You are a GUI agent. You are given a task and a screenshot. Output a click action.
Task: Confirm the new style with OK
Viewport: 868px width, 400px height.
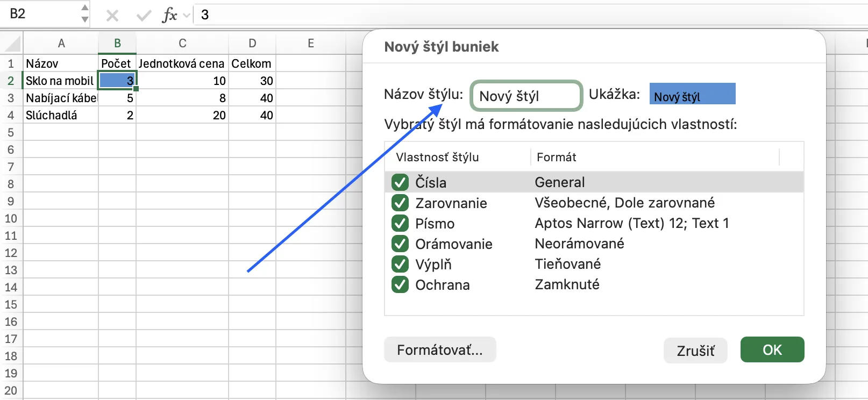(772, 350)
